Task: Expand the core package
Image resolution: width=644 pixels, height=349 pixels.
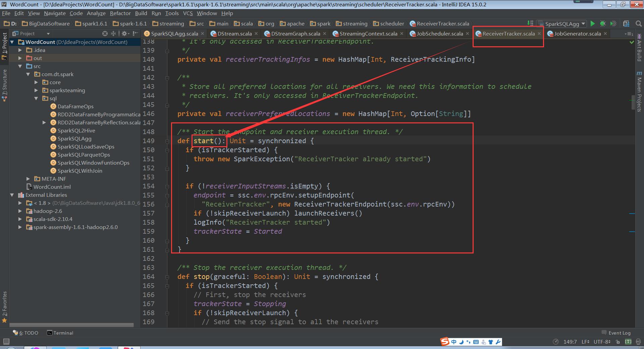Action: click(37, 82)
